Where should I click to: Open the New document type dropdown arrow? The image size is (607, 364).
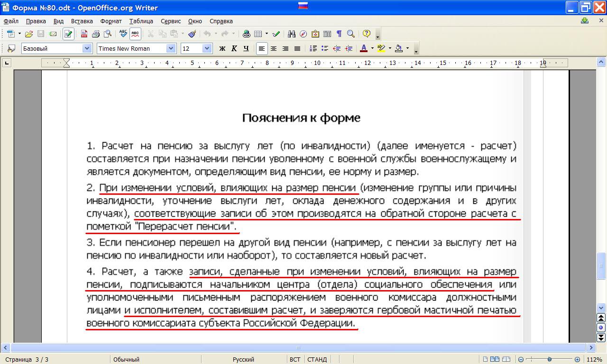tap(19, 34)
